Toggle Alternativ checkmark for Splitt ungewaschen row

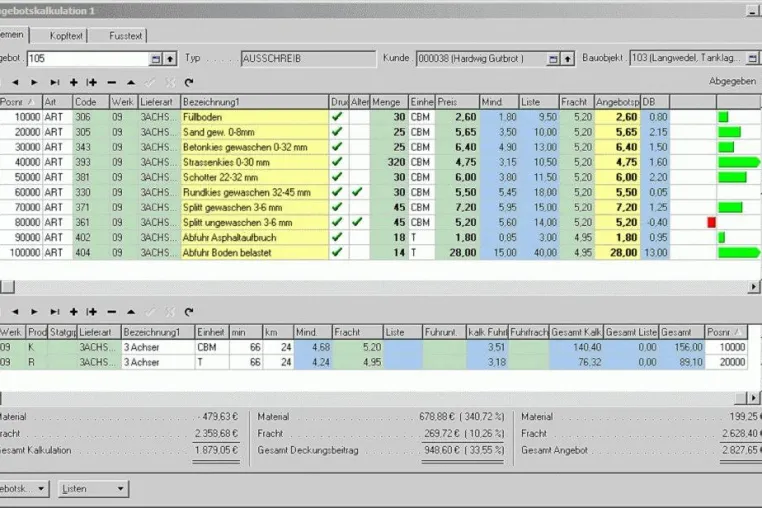click(x=357, y=222)
